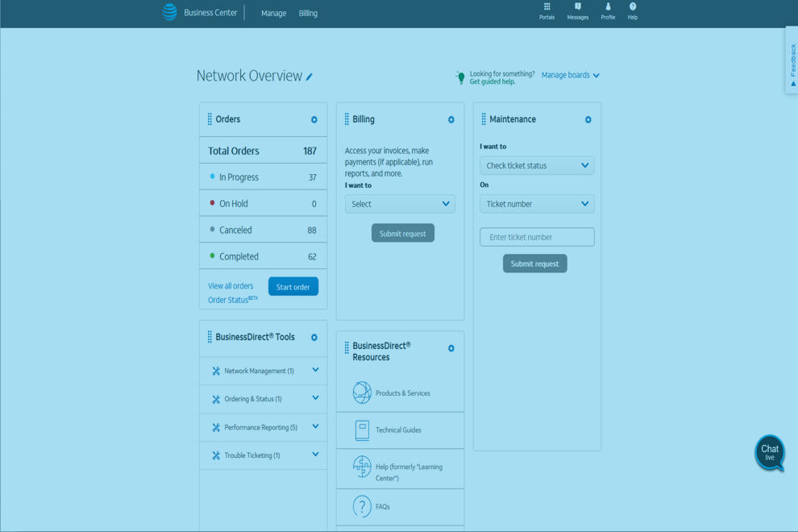Open the Manage boards dropdown
This screenshot has width=798, height=532.
[571, 75]
